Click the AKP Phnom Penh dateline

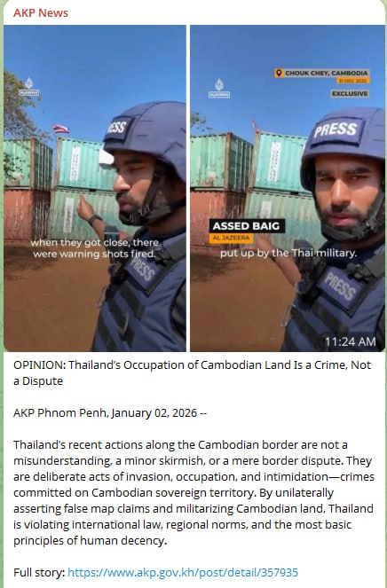coord(110,413)
